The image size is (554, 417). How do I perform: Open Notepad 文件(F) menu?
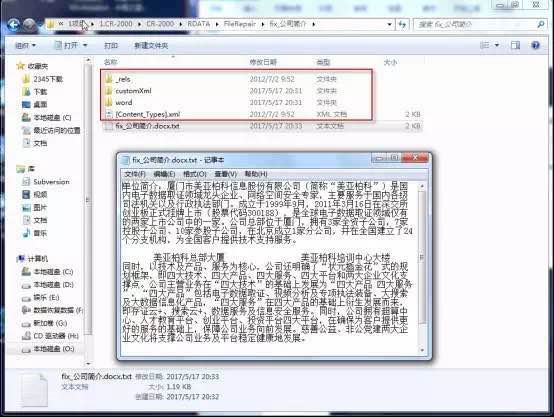tap(135, 174)
